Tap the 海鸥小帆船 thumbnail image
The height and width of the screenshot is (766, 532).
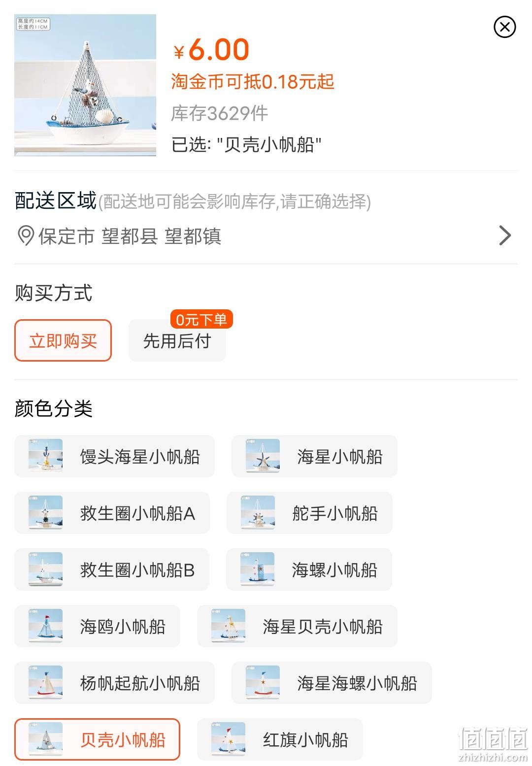tap(46, 626)
